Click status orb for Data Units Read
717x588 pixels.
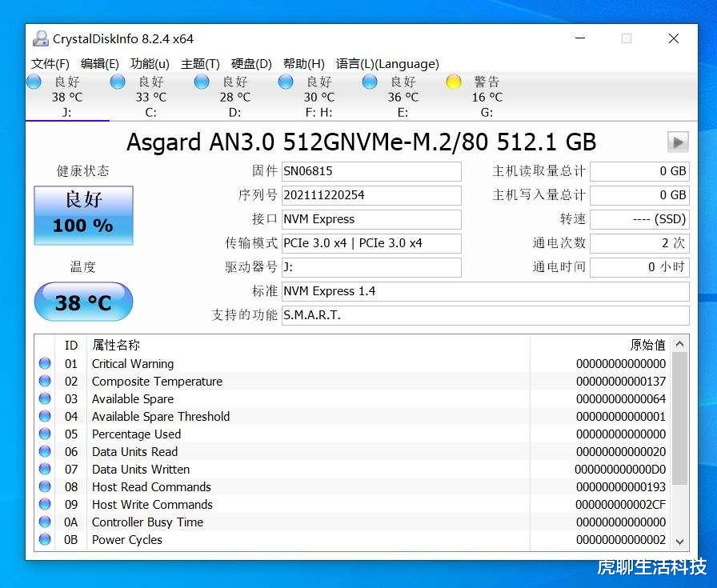pos(45,451)
